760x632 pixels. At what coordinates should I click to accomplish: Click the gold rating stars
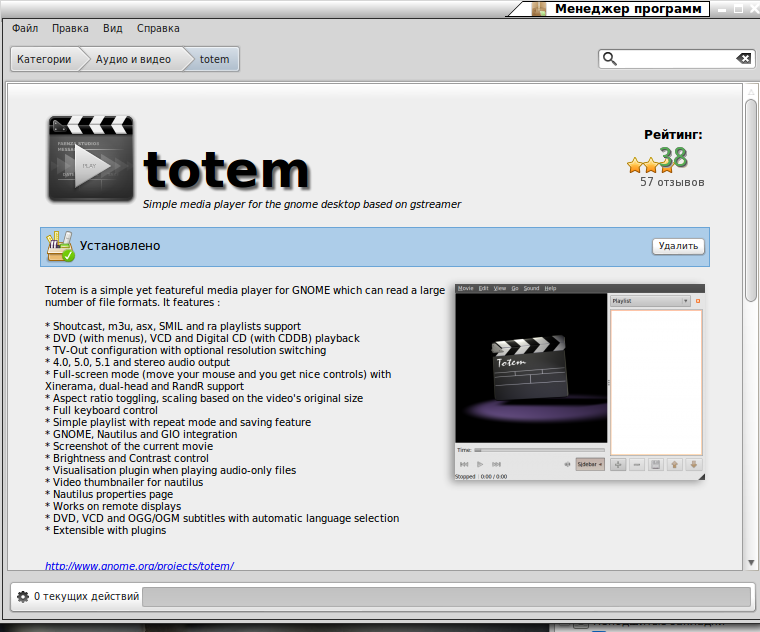coord(642,164)
